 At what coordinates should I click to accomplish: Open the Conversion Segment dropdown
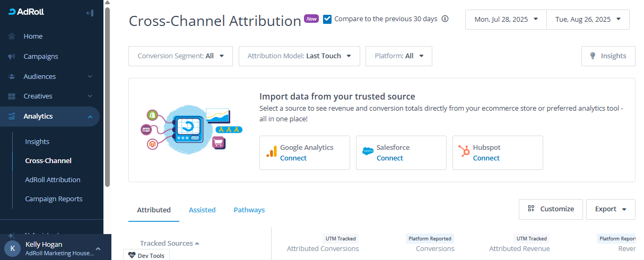coord(180,56)
